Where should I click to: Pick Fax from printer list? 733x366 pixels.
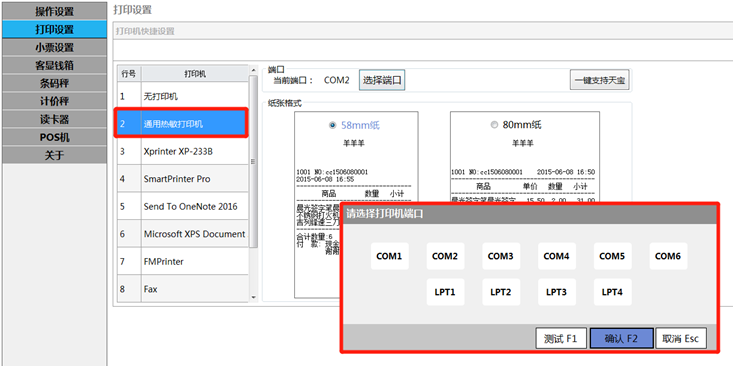pyautogui.click(x=182, y=289)
